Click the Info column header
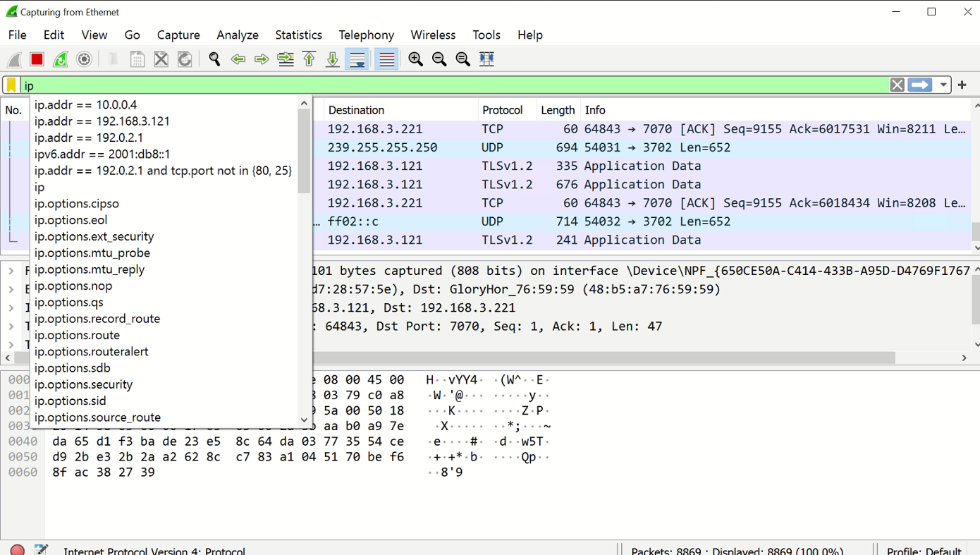This screenshot has width=980, height=555. [x=776, y=110]
